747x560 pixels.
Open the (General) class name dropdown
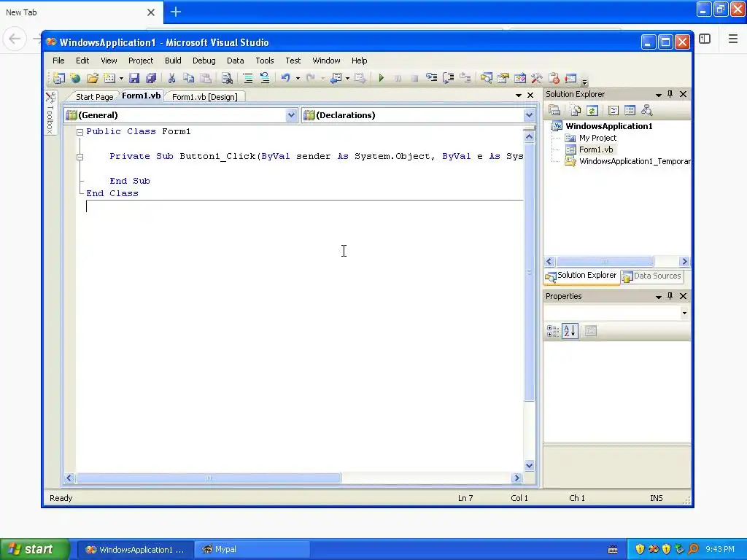(x=291, y=115)
